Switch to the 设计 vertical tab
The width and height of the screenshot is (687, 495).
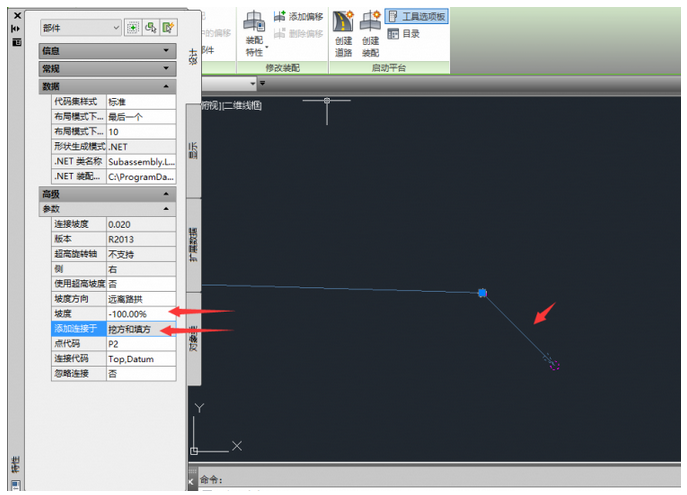tap(193, 57)
